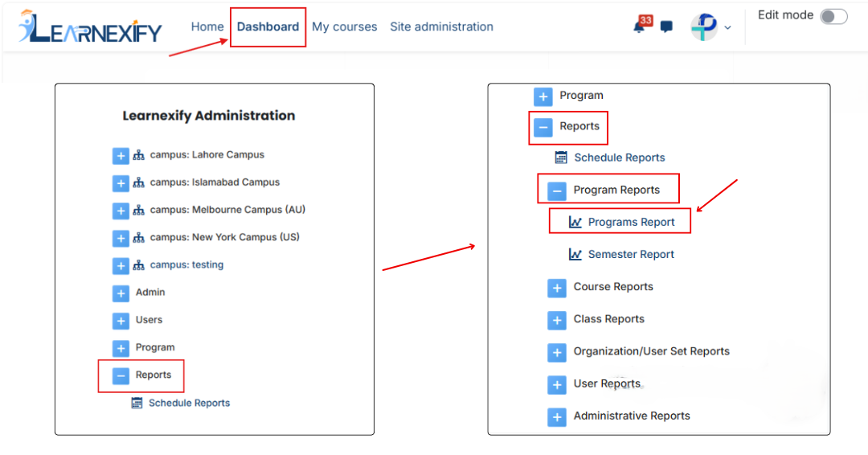The width and height of the screenshot is (868, 455).
Task: Click the 'Edit mode' label
Action: click(785, 15)
